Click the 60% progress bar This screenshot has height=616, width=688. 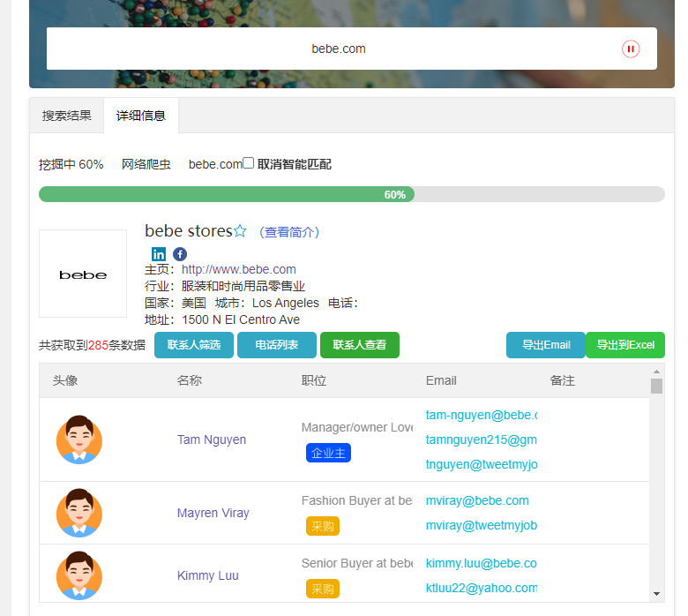(352, 194)
